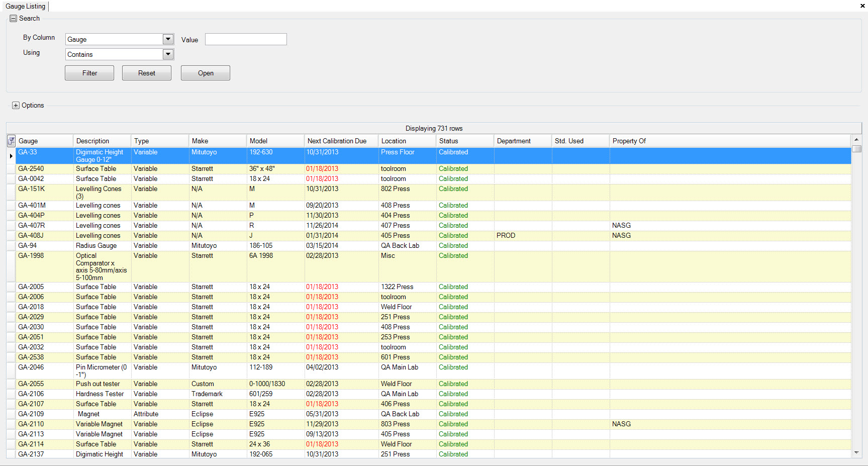Select the GA-151K gauge cell
The height and width of the screenshot is (466, 868).
(x=45, y=193)
